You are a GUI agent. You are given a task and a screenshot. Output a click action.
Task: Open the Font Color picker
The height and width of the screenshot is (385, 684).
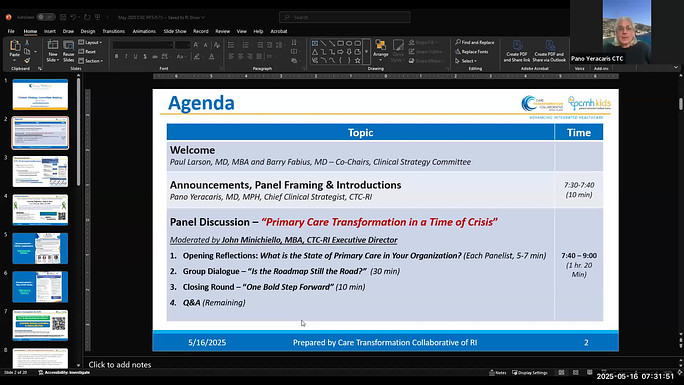coord(212,57)
